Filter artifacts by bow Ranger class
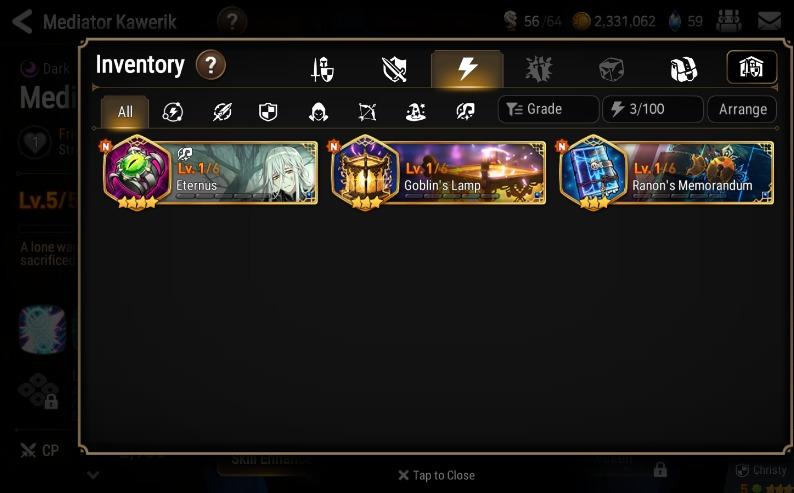 point(367,112)
